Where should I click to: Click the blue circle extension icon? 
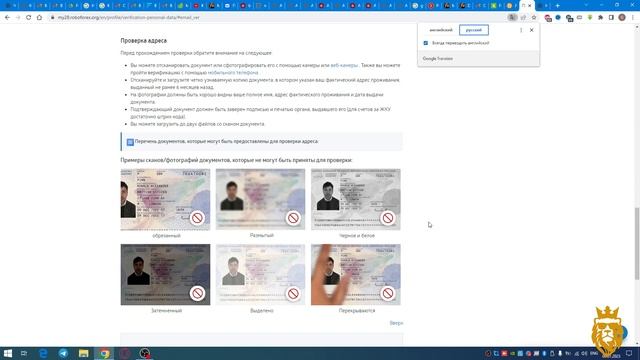[x=558, y=18]
